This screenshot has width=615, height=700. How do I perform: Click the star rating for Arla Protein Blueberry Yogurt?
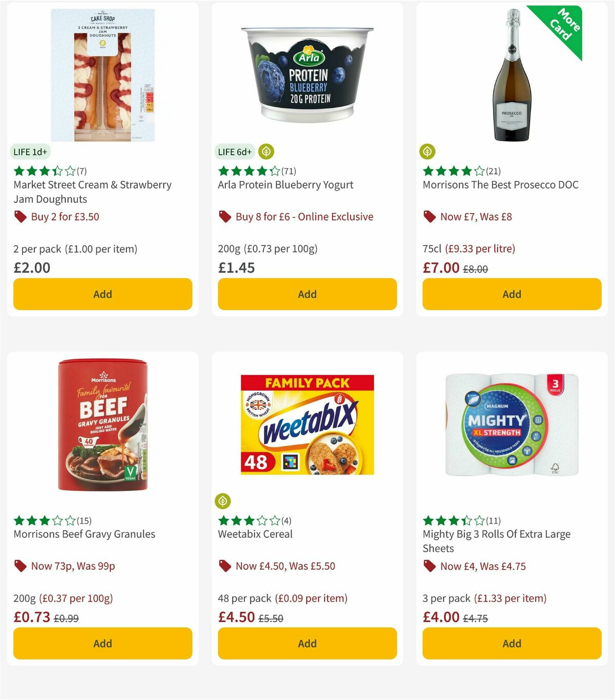[246, 171]
